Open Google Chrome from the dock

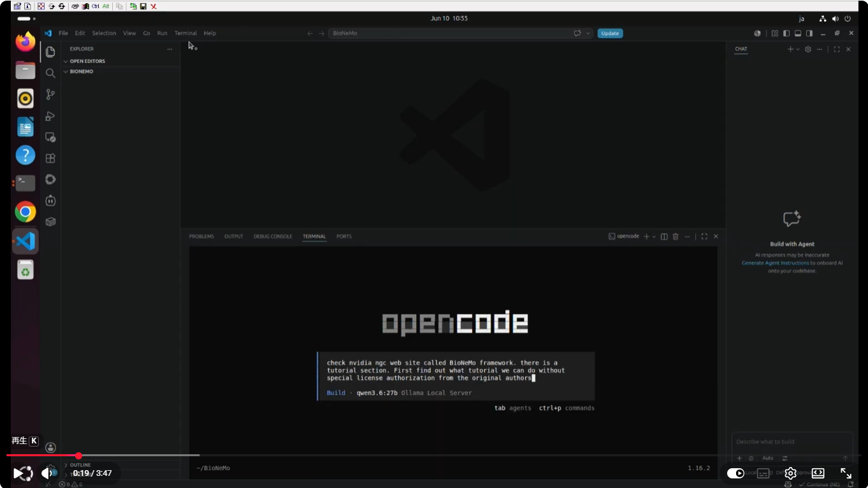point(25,212)
